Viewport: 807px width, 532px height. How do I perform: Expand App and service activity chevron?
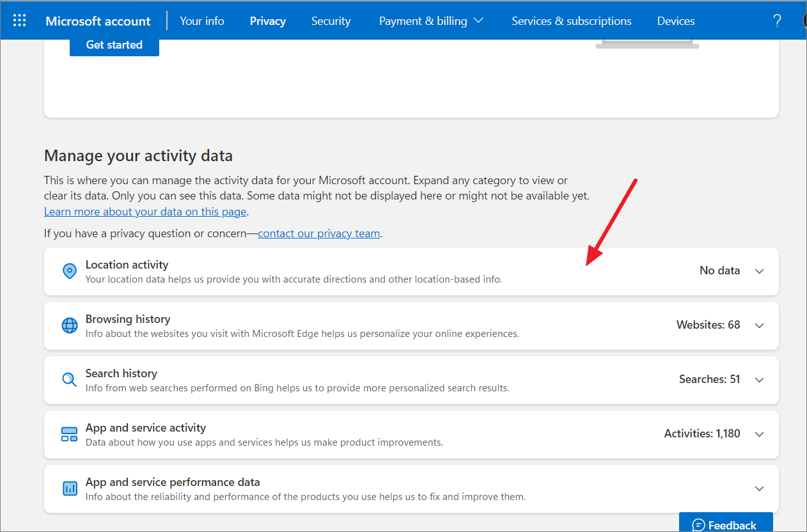click(x=759, y=434)
